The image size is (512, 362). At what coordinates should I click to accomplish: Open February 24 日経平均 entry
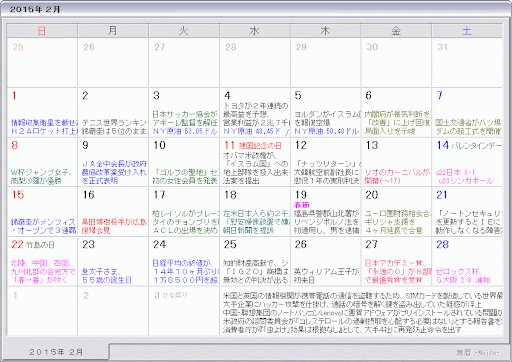pyautogui.click(x=185, y=271)
